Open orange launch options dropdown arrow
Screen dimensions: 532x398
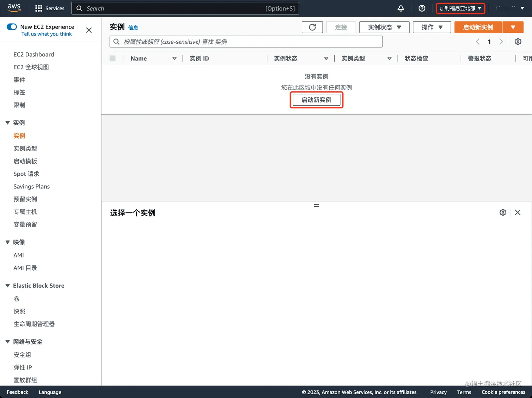[513, 27]
